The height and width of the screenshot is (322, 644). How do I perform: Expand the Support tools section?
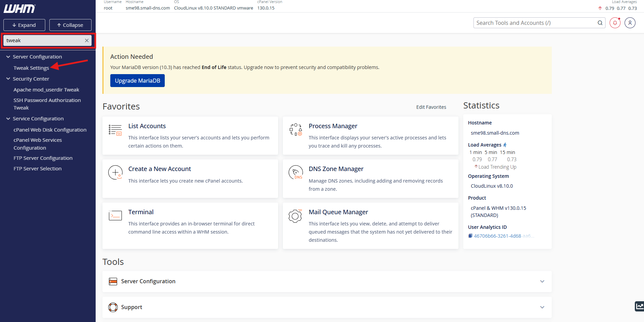[542, 307]
